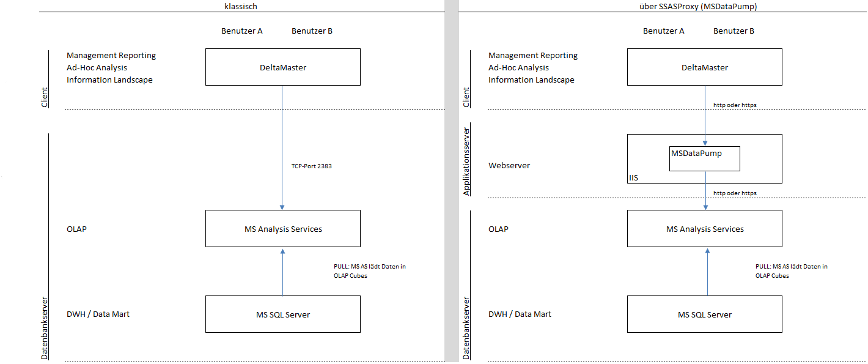Click "Ad-Hoc Analysis" in the SSASProxy diagram
This screenshot has height=364, width=868.
point(519,68)
